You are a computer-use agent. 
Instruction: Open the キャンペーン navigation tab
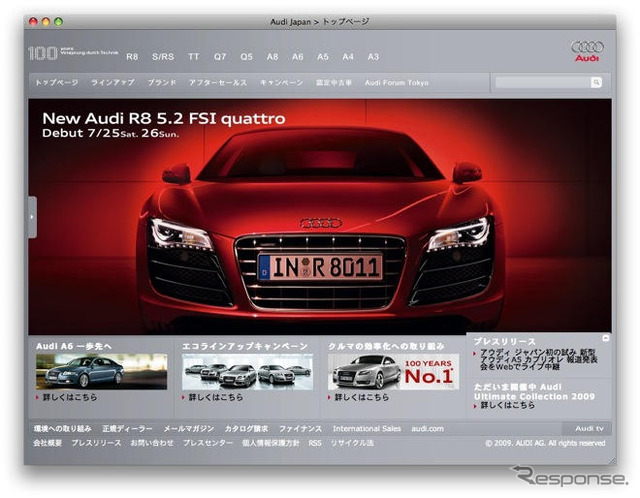click(x=282, y=82)
